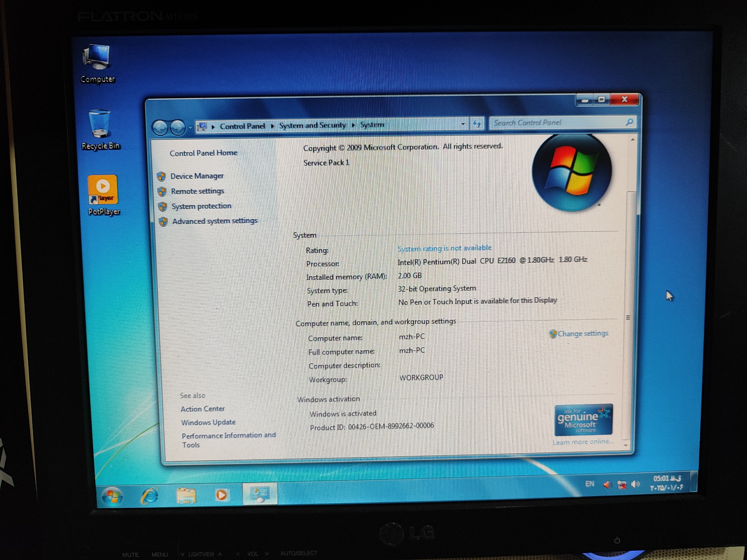Go back with the Back arrow
Viewport: 747px width, 560px height.
tap(160, 127)
